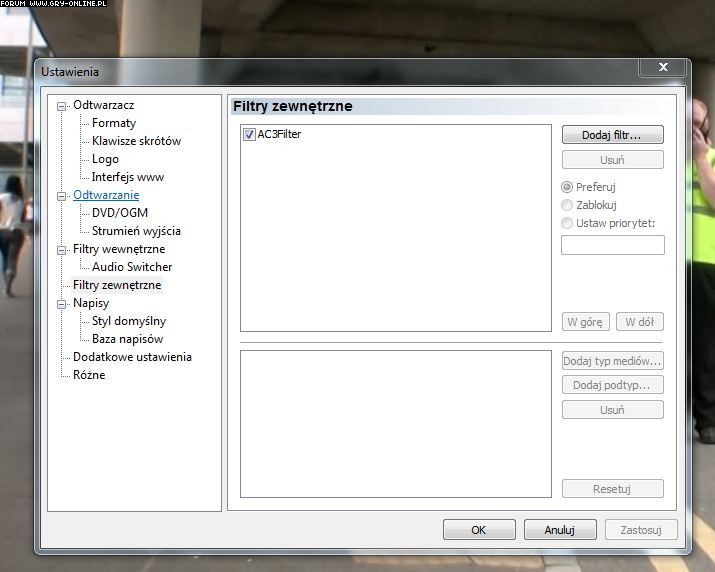The height and width of the screenshot is (572, 715).
Task: Close the Ustawienia dialog
Action: 663,67
